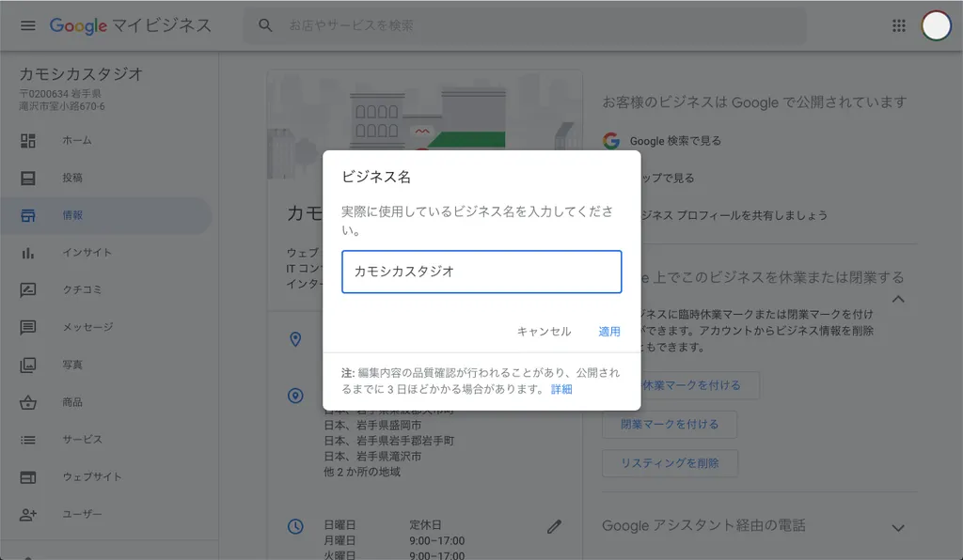This screenshot has height=560, width=963.
Task: Open the Google apps grid
Action: click(x=898, y=25)
